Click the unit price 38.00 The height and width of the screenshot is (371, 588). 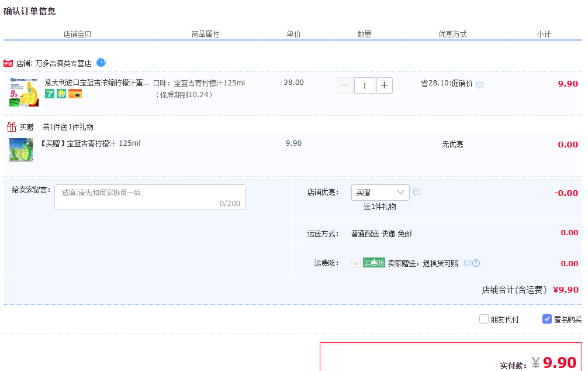pyautogui.click(x=293, y=83)
